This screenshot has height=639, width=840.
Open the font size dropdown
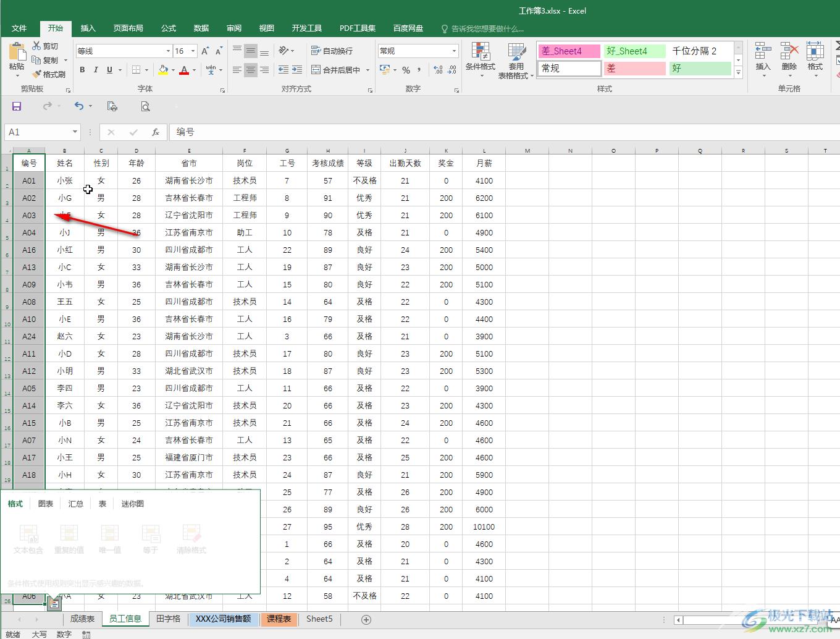click(193, 51)
